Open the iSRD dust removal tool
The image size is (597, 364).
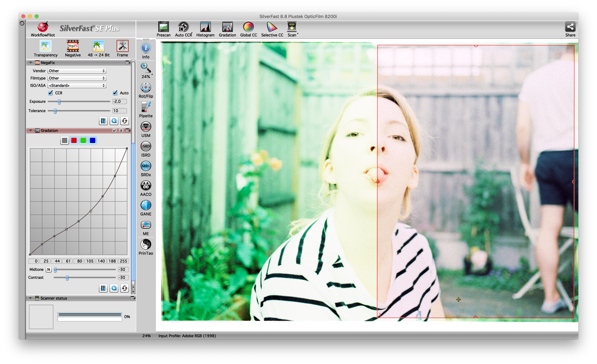click(146, 146)
